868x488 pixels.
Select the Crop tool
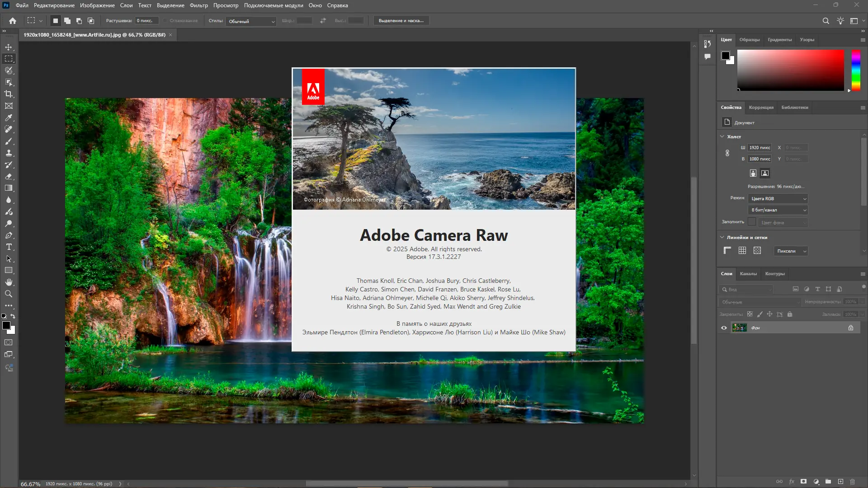[9, 94]
